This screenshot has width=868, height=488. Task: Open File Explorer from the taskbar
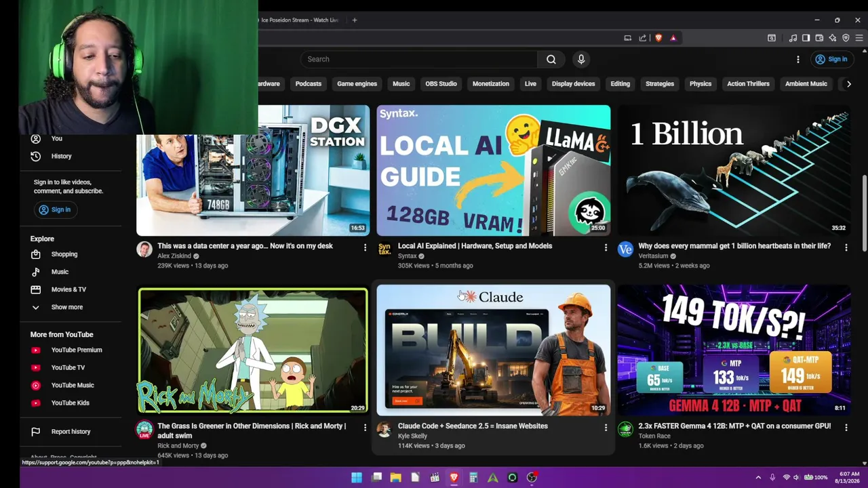[x=396, y=477]
